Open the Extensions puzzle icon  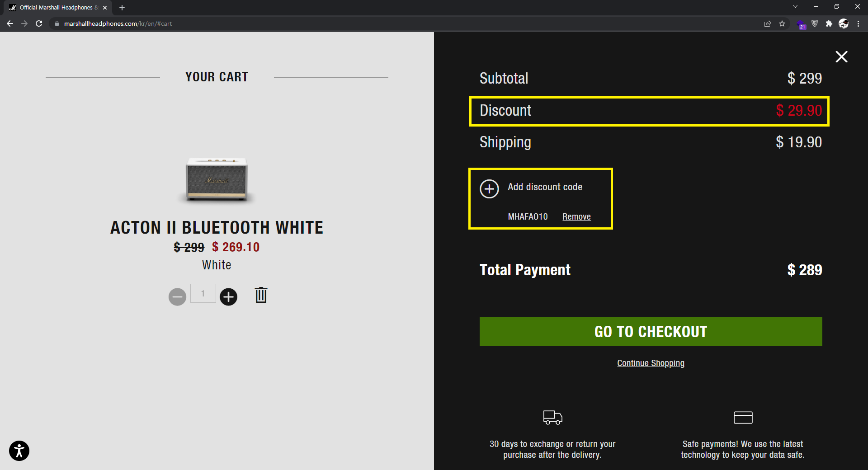(x=829, y=23)
